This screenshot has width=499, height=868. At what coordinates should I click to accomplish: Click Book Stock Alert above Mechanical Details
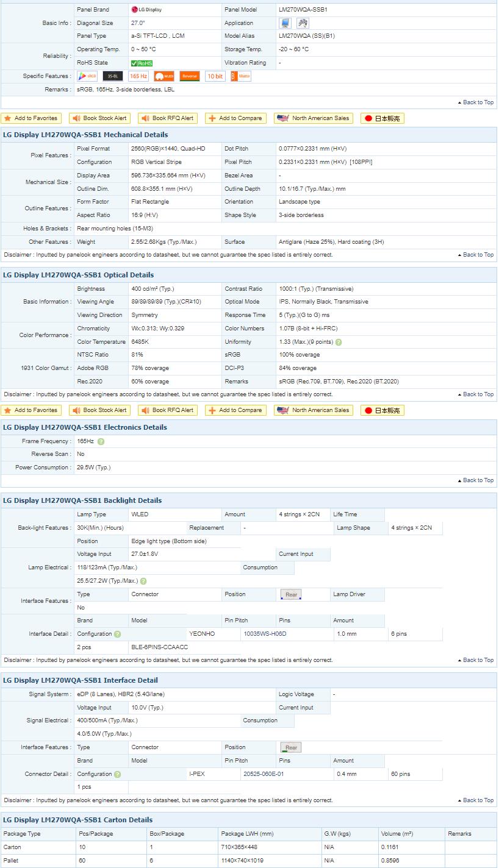point(100,118)
